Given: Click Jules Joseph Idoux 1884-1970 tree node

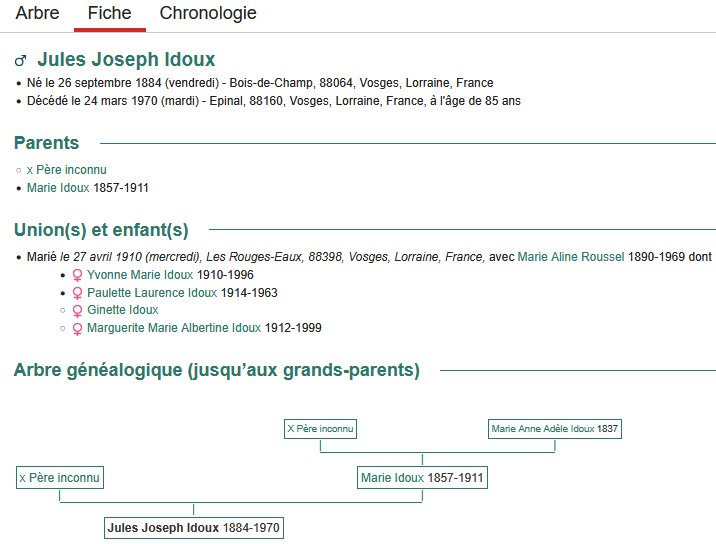Looking at the screenshot, I should coord(193,528).
